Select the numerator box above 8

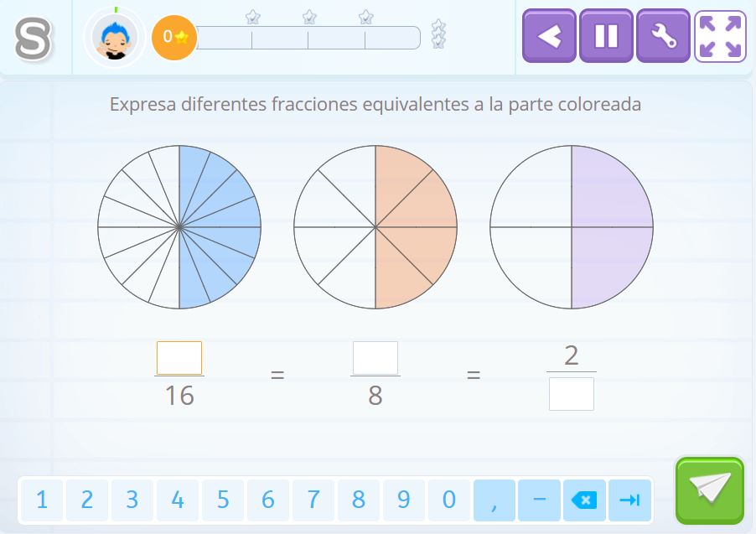pyautogui.click(x=375, y=358)
